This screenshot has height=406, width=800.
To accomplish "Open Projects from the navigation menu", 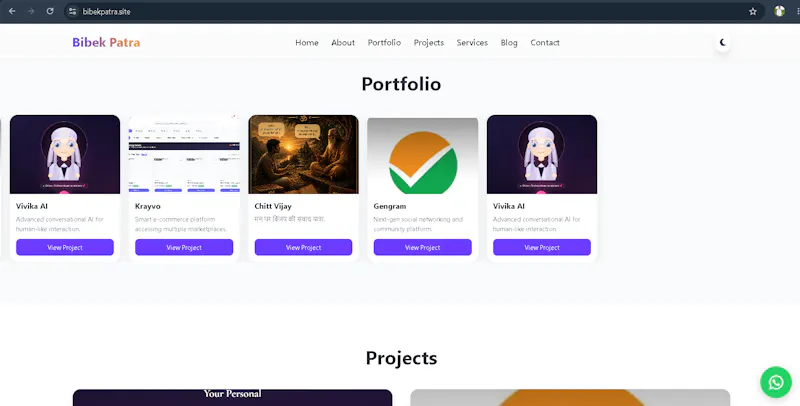I will tap(429, 43).
